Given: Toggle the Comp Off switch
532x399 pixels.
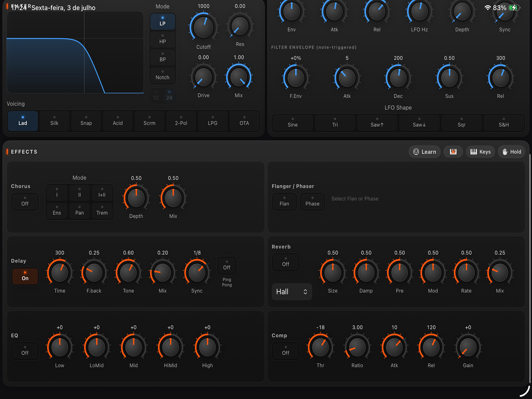Looking at the screenshot, I should [x=286, y=351].
